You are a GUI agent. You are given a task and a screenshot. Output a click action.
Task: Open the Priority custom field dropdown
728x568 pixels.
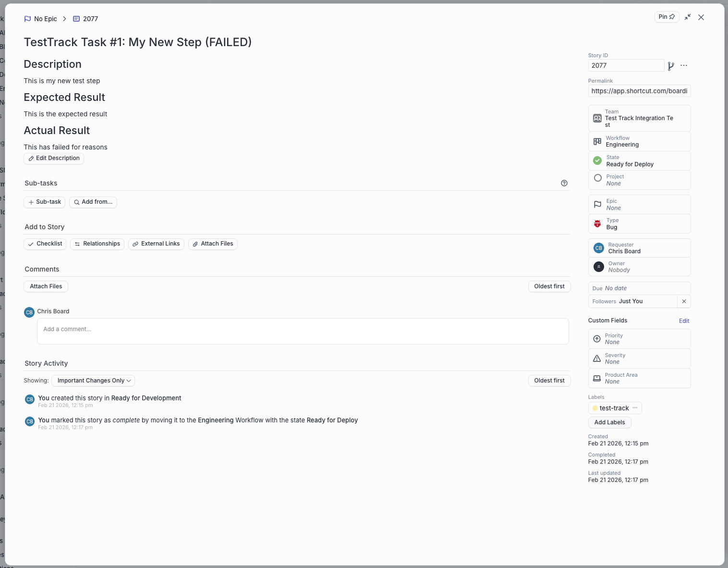pyautogui.click(x=639, y=339)
